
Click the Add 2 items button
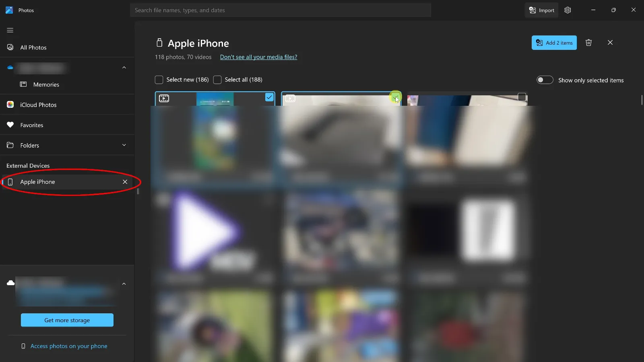pyautogui.click(x=554, y=43)
